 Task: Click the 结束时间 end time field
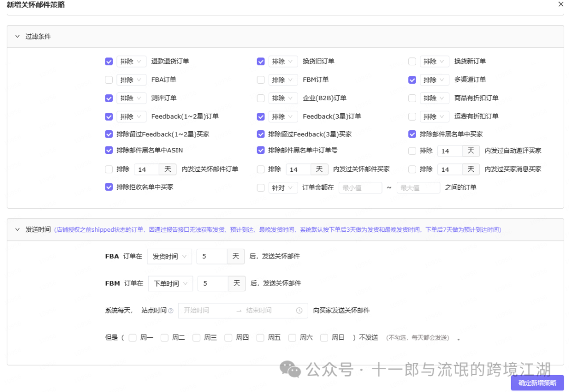(x=269, y=311)
